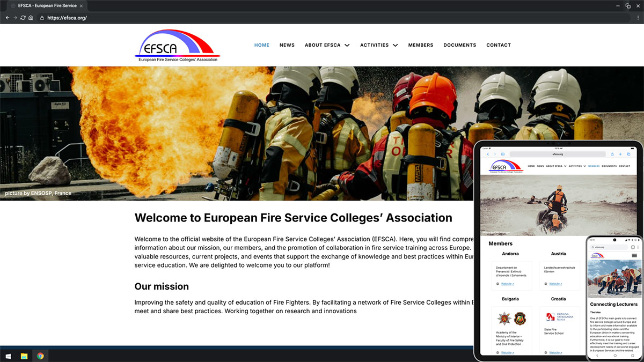This screenshot has height=362, width=644.
Task: Open the ABOUT EFSCA menu item
Action: click(x=323, y=45)
